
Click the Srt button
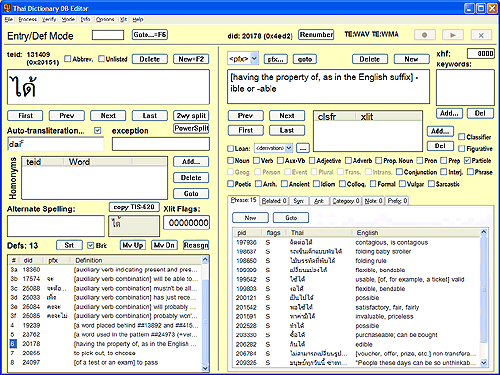coord(69,245)
